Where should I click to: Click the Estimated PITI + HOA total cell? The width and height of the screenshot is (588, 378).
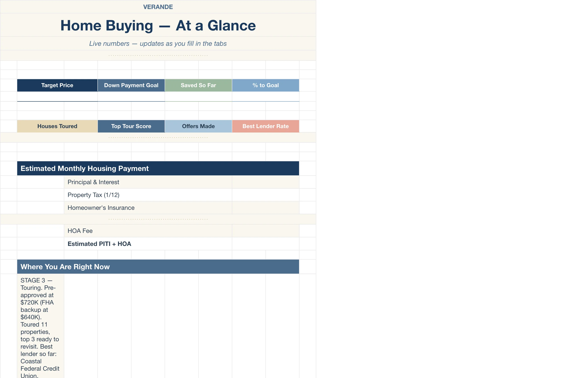[265, 244]
